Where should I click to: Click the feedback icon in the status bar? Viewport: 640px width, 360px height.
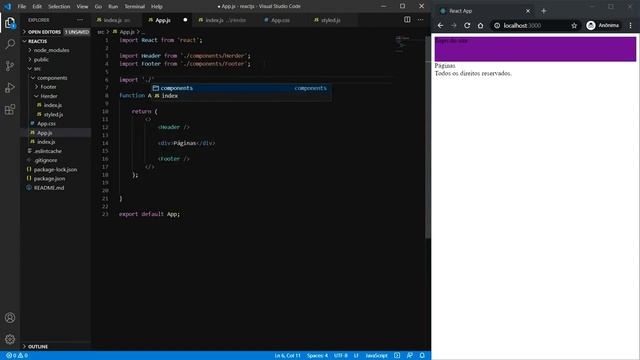click(x=409, y=356)
